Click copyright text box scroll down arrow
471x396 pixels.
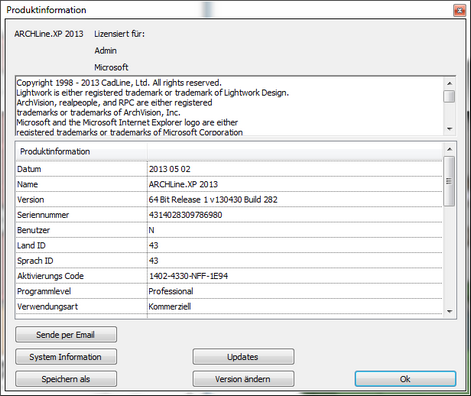pos(449,129)
